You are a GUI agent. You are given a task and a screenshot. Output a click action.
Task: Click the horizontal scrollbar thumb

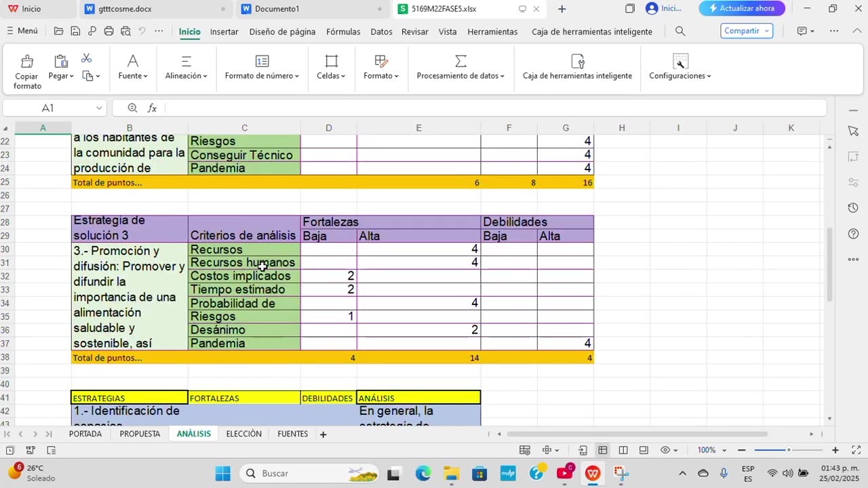click(x=637, y=434)
